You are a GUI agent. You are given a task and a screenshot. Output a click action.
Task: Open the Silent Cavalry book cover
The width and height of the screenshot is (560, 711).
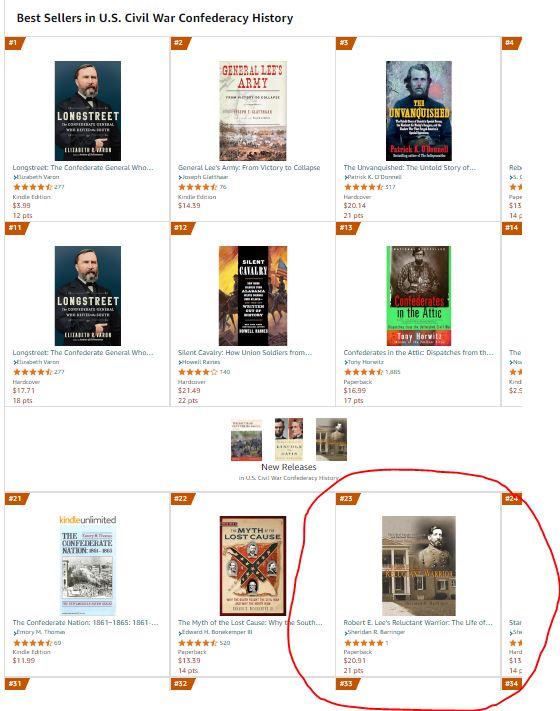click(x=253, y=296)
